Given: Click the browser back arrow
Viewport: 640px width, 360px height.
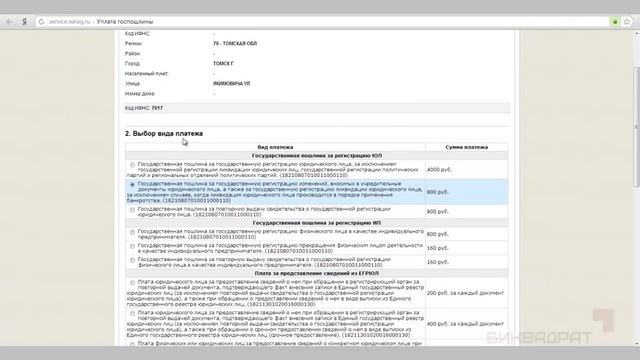Looking at the screenshot, I should pyautogui.click(x=9, y=22).
